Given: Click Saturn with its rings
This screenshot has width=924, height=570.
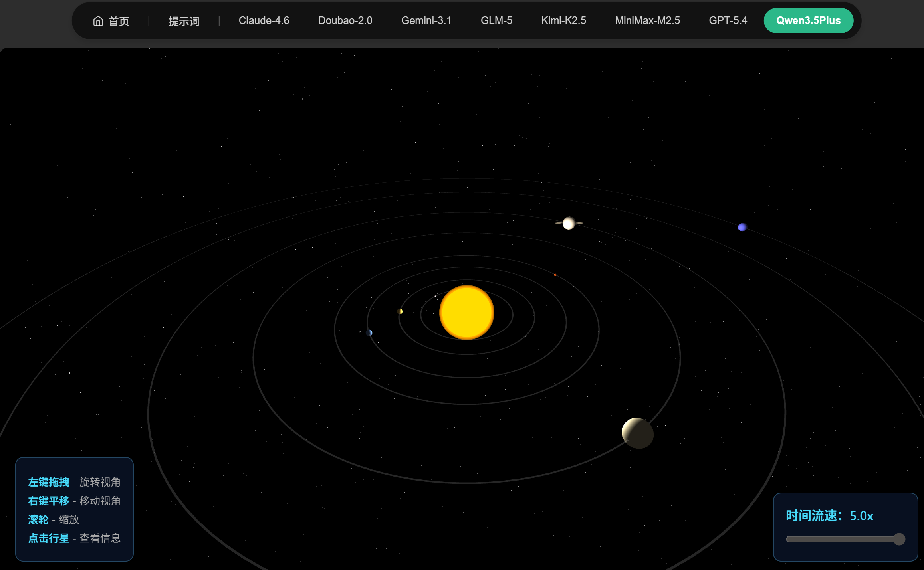Looking at the screenshot, I should point(569,223).
